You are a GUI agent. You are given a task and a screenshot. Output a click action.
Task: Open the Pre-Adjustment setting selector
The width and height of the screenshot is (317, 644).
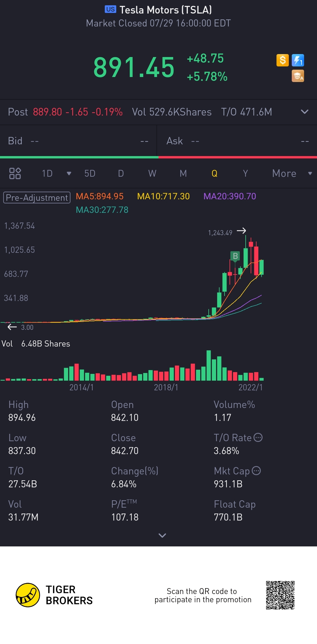(x=37, y=198)
